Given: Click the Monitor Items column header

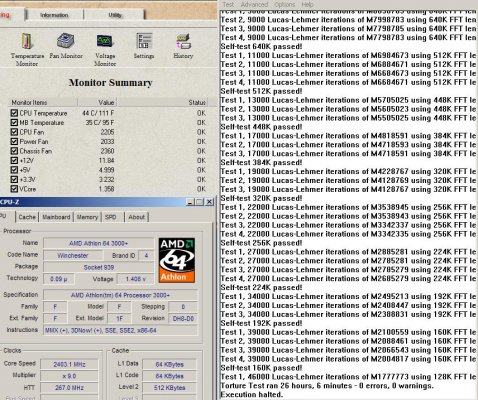Looking at the screenshot, I should 43,102.
